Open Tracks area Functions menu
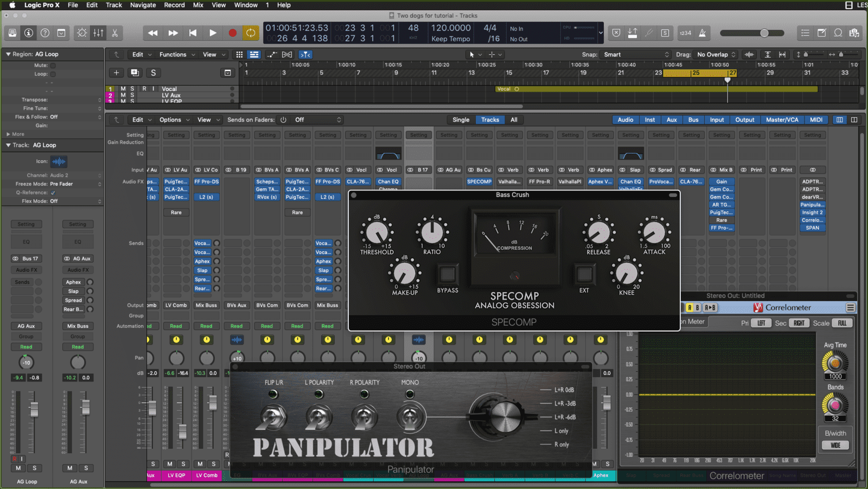Image resolution: width=868 pixels, height=489 pixels. 177,55
